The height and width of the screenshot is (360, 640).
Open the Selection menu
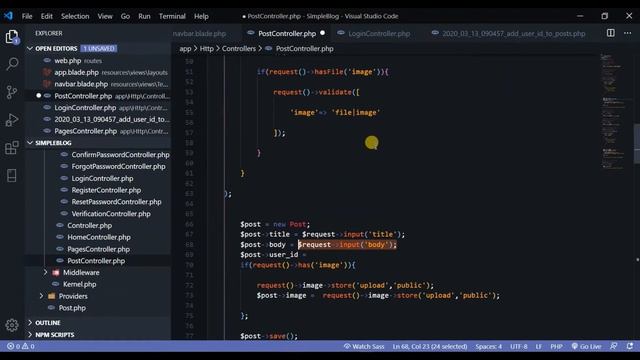tap(75, 16)
